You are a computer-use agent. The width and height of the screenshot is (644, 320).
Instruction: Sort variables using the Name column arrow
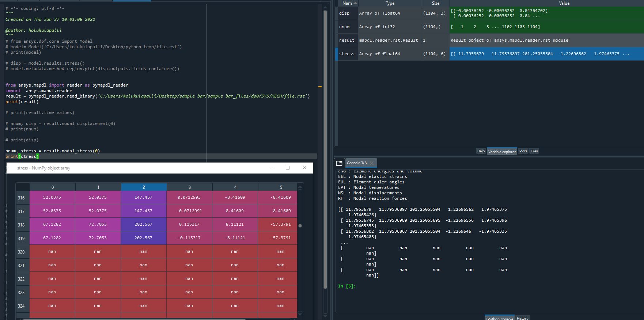pos(355,3)
